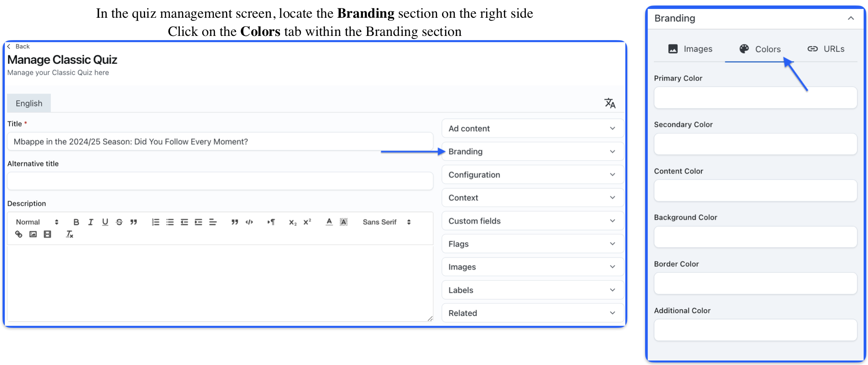Click the underline formatting icon
The width and height of the screenshot is (868, 365).
point(105,222)
